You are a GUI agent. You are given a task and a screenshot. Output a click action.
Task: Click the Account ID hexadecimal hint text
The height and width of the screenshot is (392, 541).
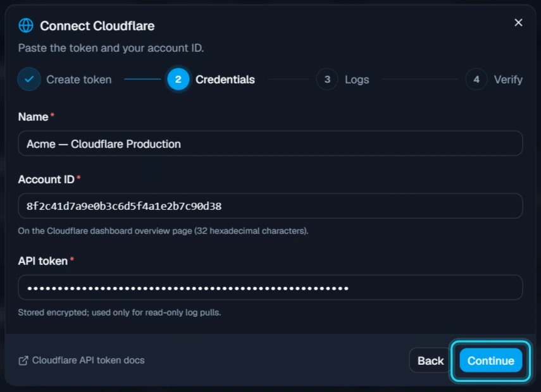[163, 231]
